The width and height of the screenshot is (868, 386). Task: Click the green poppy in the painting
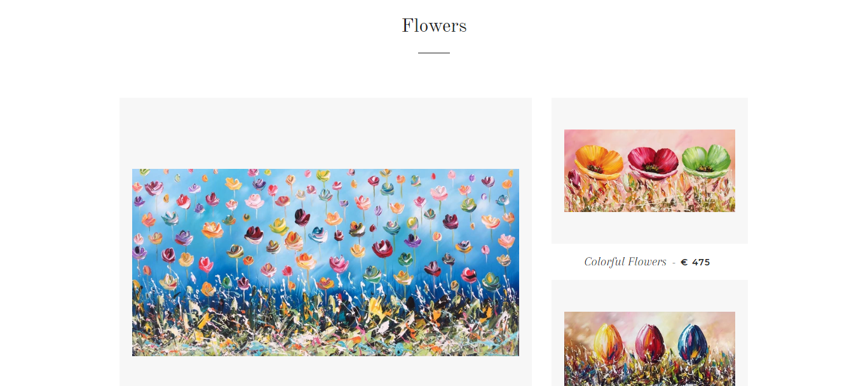[x=707, y=159]
